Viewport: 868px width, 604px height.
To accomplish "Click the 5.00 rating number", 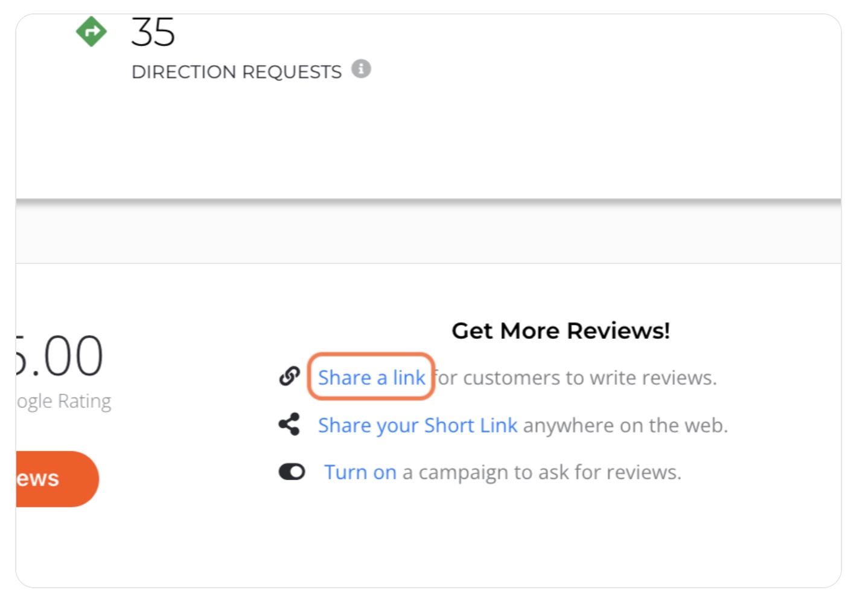I will click(60, 356).
